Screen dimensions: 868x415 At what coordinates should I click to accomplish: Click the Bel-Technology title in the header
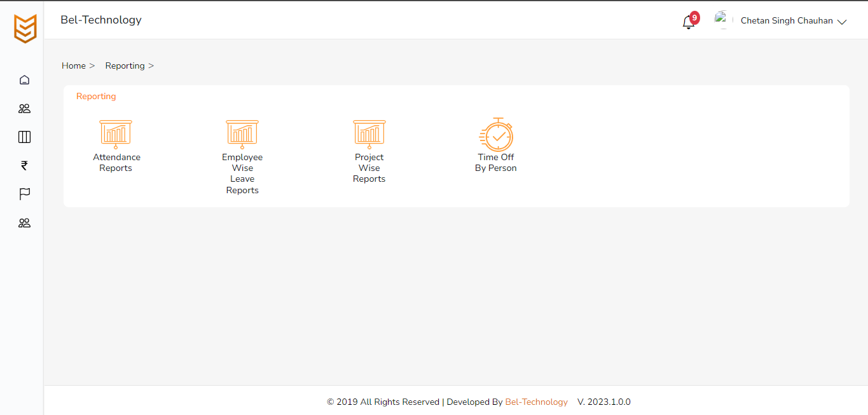coord(101,20)
